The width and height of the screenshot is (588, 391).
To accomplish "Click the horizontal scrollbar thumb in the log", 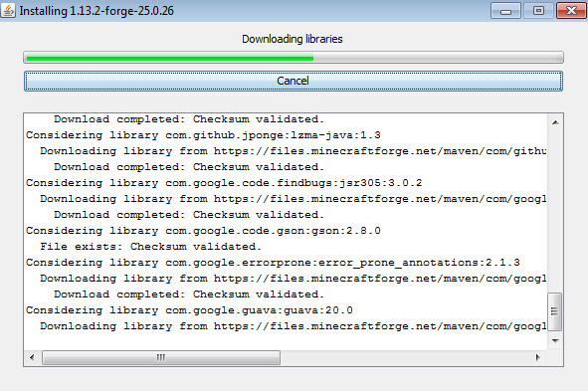I will 161,357.
